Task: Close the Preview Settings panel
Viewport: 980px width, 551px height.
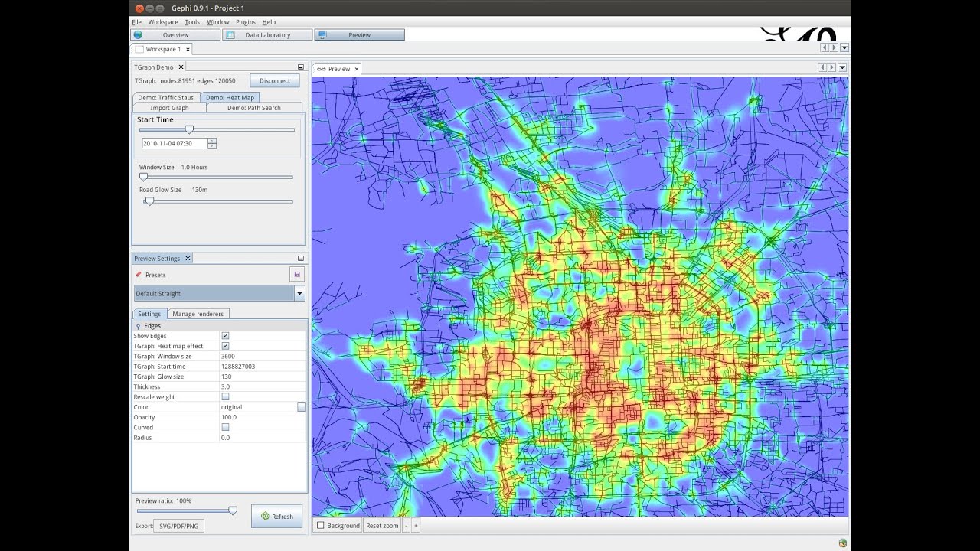Action: coord(188,259)
